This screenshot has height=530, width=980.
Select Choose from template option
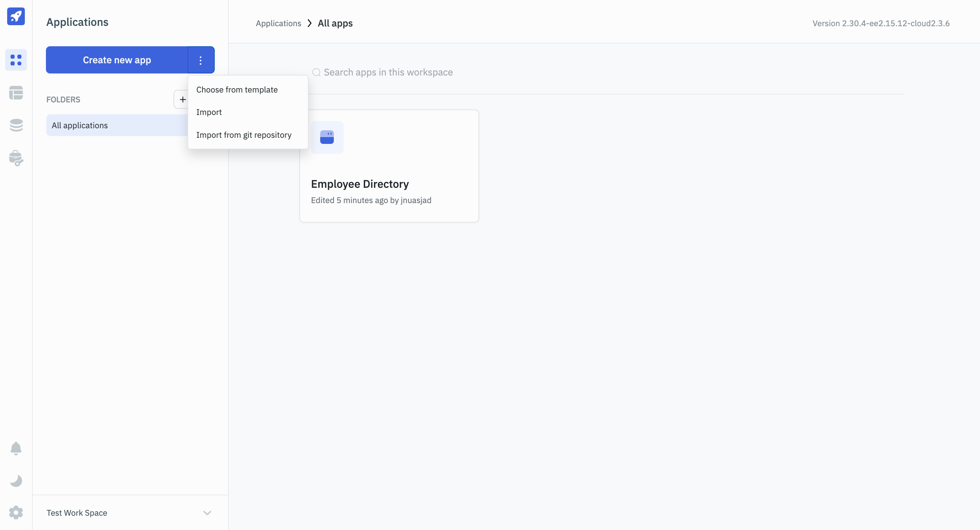tap(237, 89)
